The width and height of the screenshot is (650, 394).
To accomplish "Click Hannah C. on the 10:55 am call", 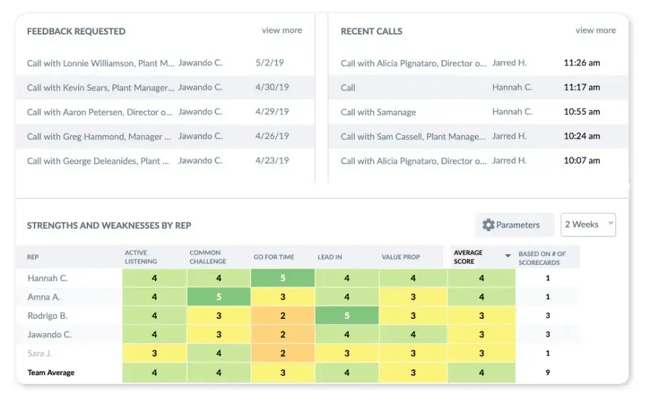I will (512, 112).
